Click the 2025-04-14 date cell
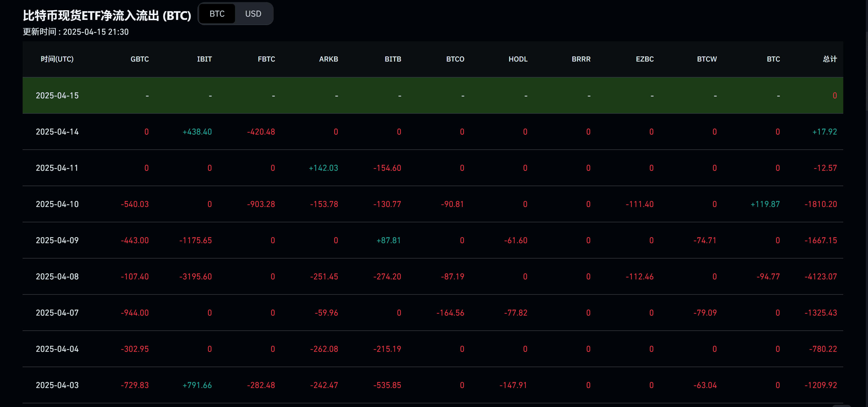The height and width of the screenshot is (407, 868). coord(57,132)
